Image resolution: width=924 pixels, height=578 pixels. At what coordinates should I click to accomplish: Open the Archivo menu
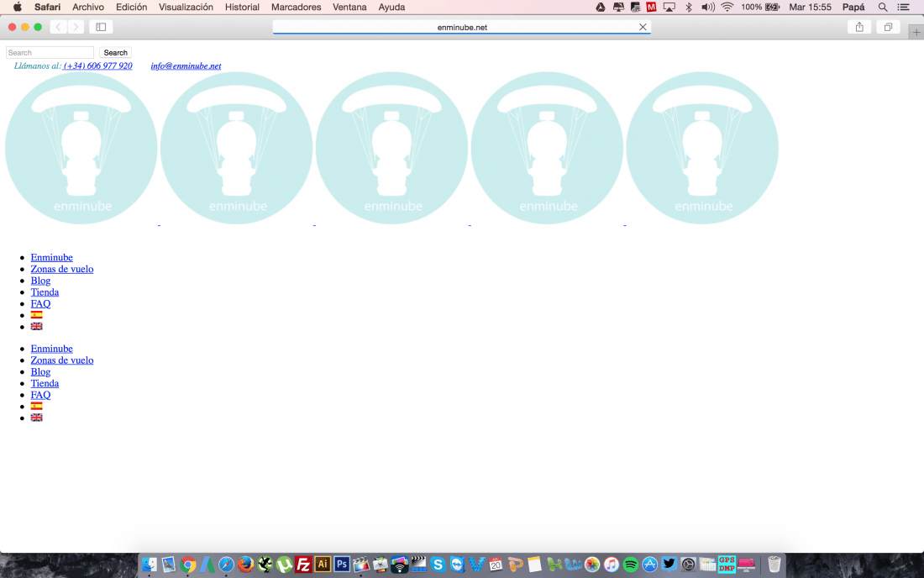point(88,7)
